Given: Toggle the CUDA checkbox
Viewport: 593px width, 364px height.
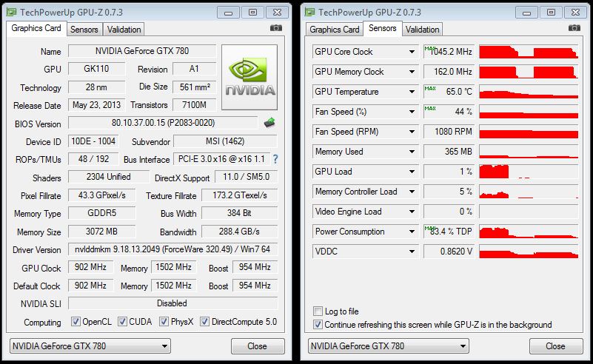Looking at the screenshot, I should pyautogui.click(x=122, y=322).
